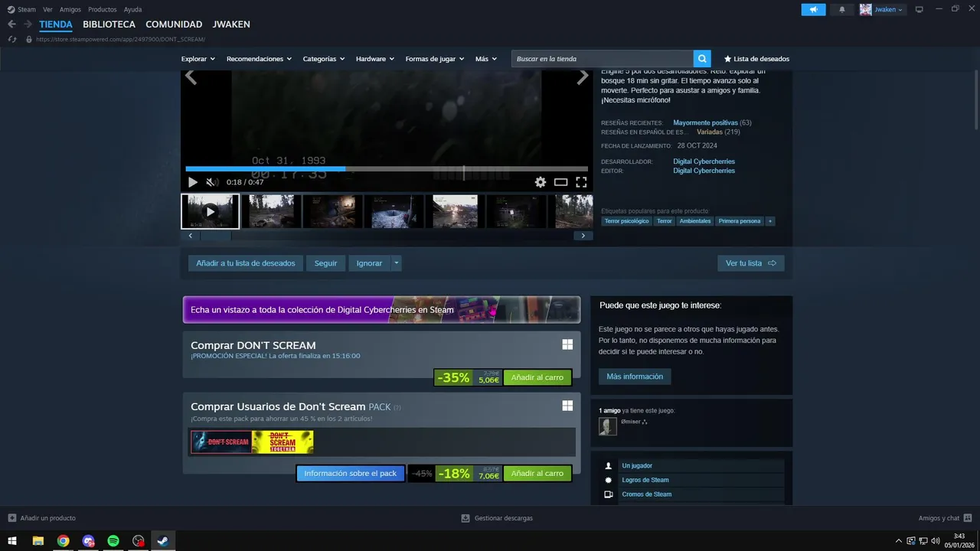Open video settings gear
This screenshot has height=551, width=980.
tap(541, 182)
